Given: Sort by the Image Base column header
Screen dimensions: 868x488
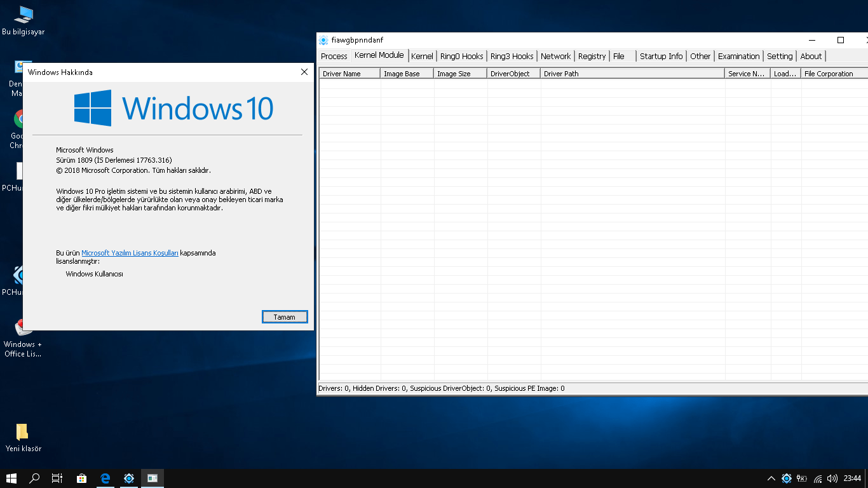Looking at the screenshot, I should coord(408,74).
